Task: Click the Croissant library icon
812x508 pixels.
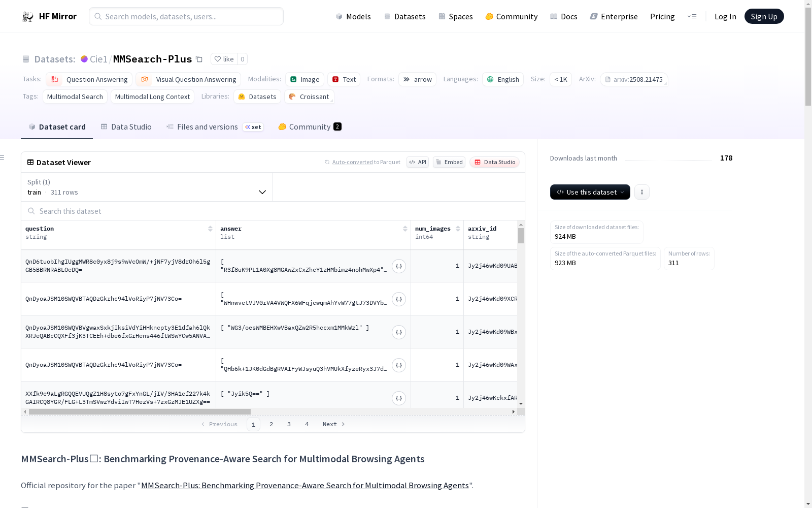Action: (292, 97)
